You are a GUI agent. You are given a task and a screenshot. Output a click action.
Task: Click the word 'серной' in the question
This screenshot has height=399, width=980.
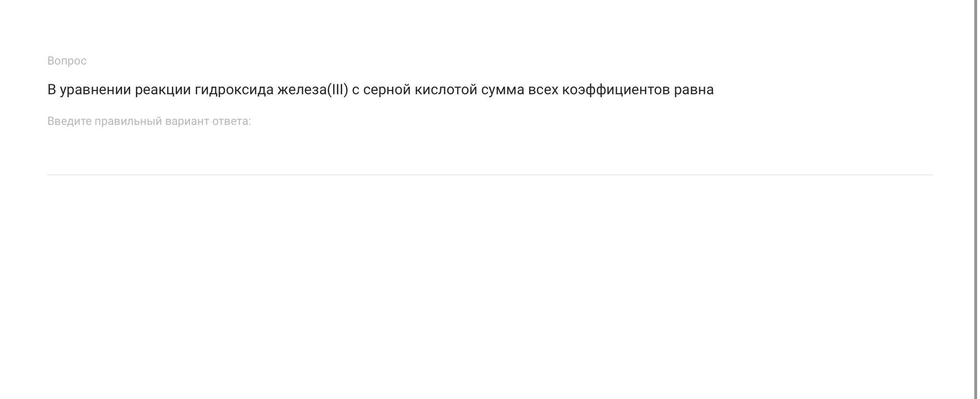(x=387, y=89)
